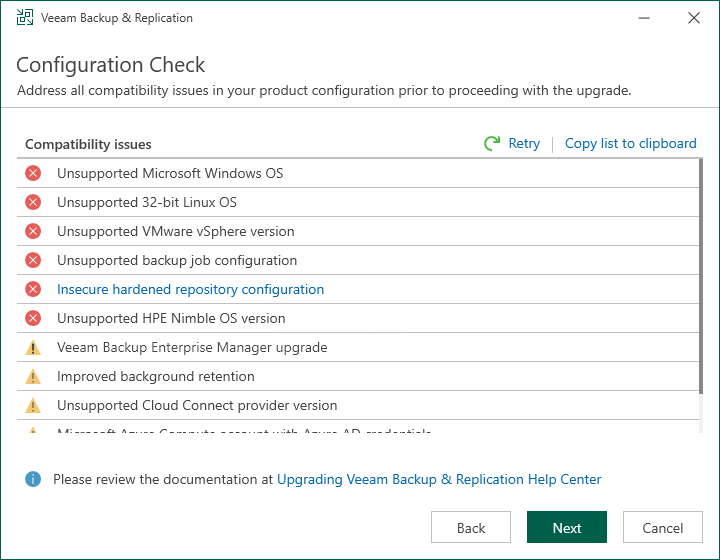Close the Veeam setup window
Image resolution: width=720 pixels, height=560 pixels.
[694, 18]
